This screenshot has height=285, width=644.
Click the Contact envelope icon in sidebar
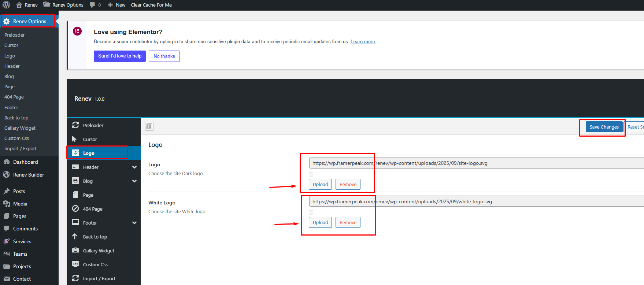7,279
